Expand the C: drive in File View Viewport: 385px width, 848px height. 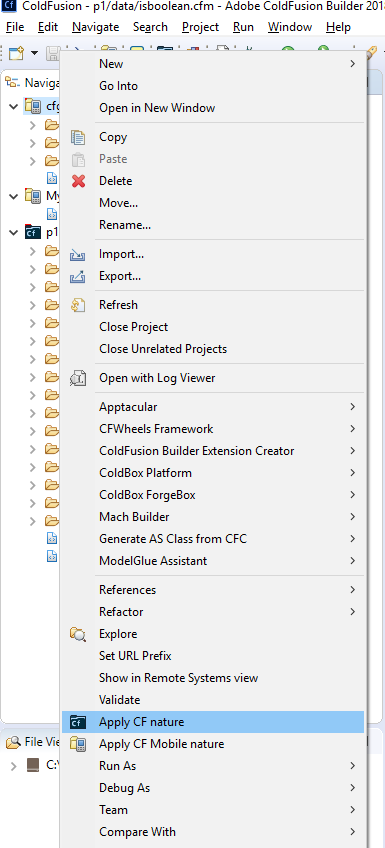14,765
